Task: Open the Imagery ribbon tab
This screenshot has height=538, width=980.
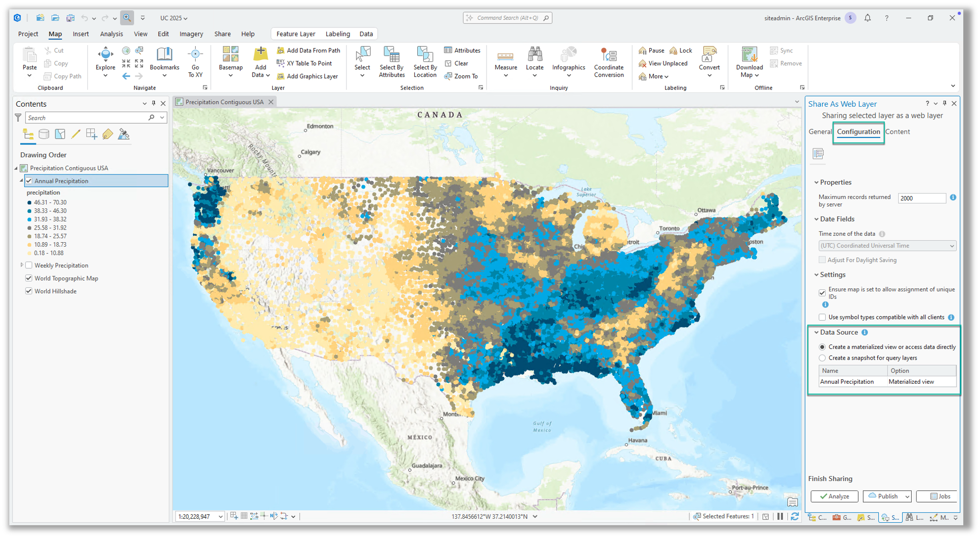Action: pyautogui.click(x=191, y=34)
